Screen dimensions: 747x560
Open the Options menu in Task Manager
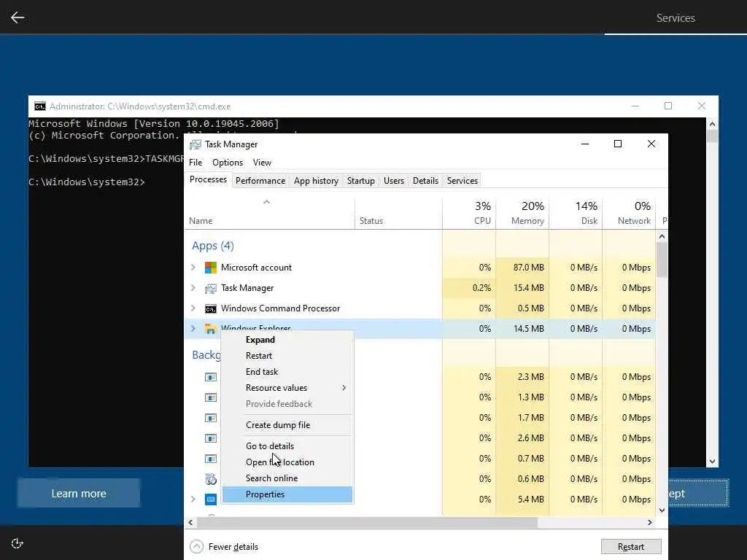pyautogui.click(x=228, y=163)
